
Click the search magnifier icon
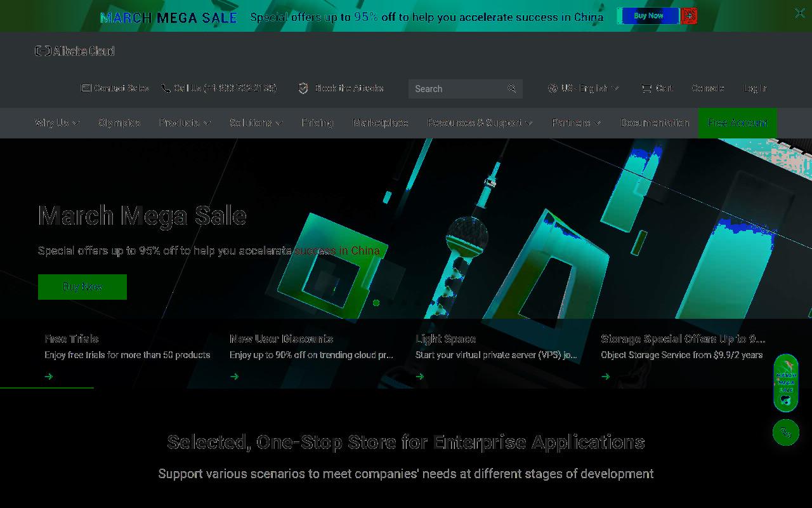coord(512,88)
